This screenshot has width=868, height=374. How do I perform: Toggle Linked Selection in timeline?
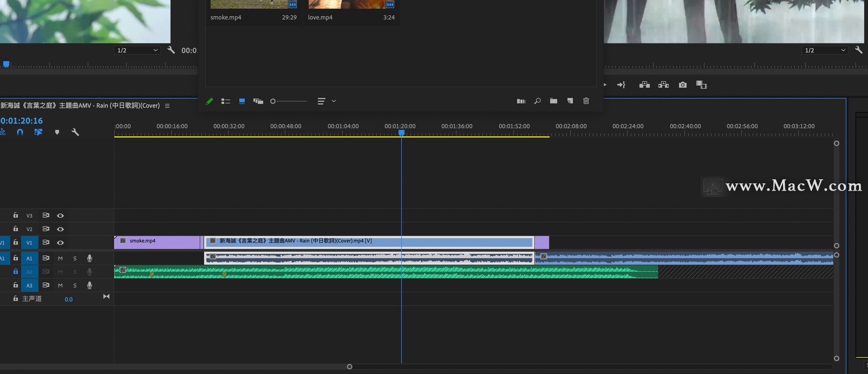click(x=38, y=132)
